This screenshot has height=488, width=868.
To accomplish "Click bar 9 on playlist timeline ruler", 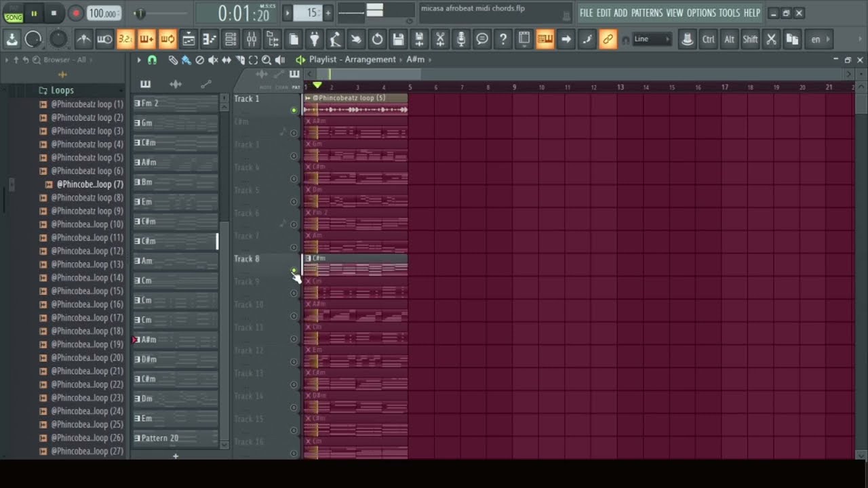I will point(515,87).
